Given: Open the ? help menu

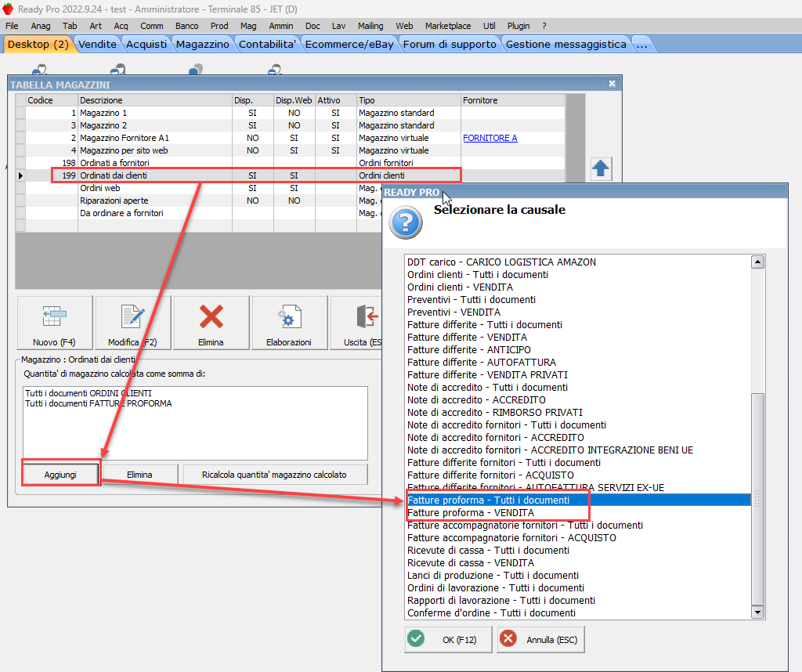Looking at the screenshot, I should pos(544,26).
